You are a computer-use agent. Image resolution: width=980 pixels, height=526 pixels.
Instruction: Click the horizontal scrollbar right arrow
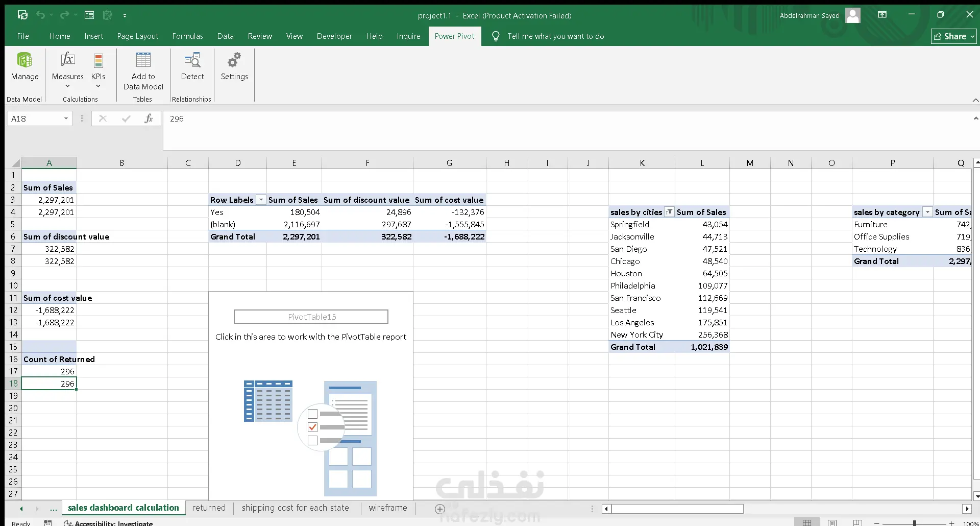click(x=967, y=509)
